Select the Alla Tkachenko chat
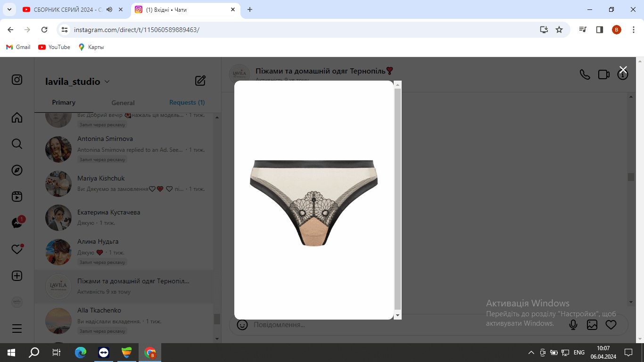 click(x=124, y=321)
